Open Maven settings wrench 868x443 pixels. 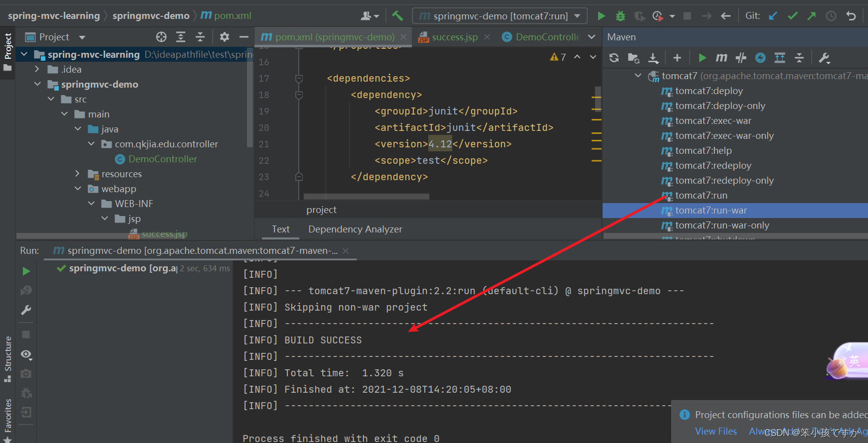coord(824,58)
